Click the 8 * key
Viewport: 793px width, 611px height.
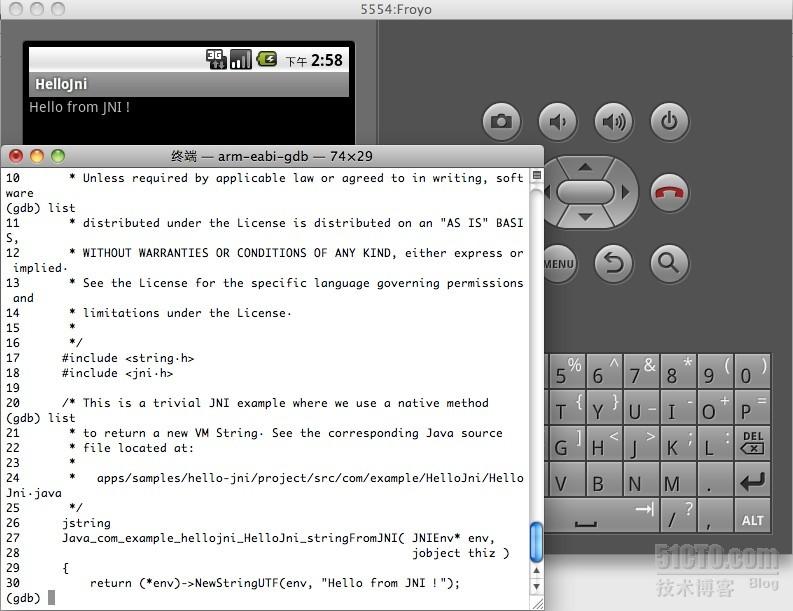[x=678, y=371]
